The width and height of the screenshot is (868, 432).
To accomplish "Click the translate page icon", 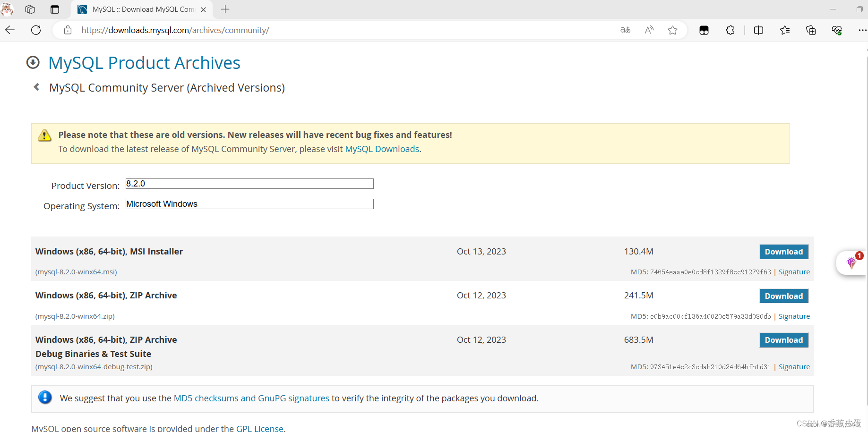I will pos(625,30).
